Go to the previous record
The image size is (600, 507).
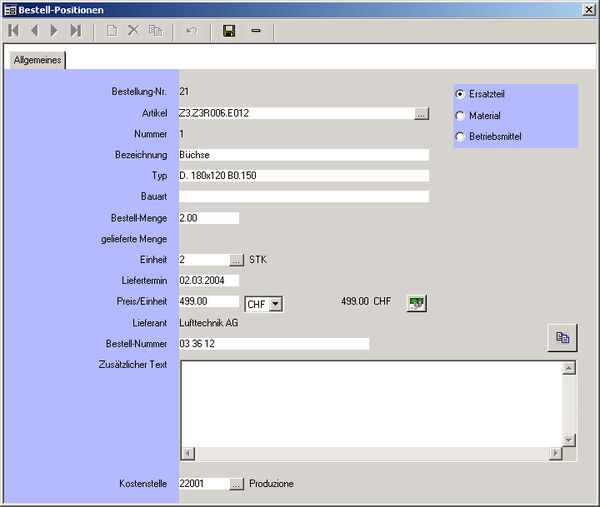pyautogui.click(x=34, y=31)
